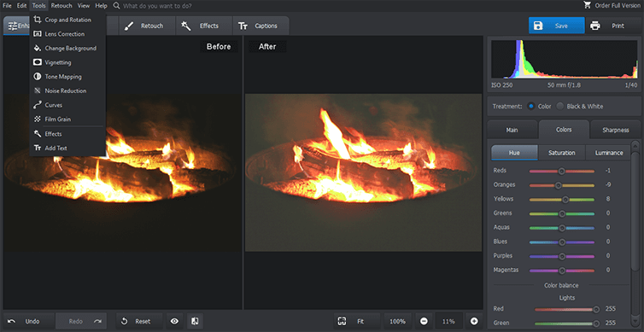Zoom in with the plus icon
Viewport: 644px width, 332px height.
tap(473, 321)
